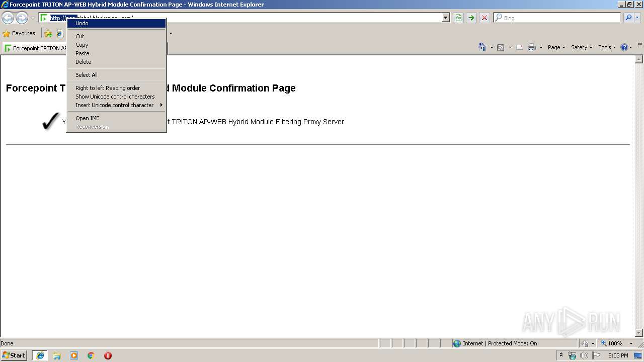644x362 pixels.
Task: Click the Print icon
Action: click(532, 47)
